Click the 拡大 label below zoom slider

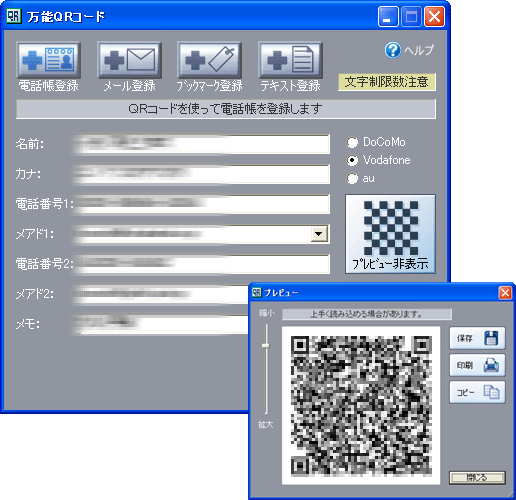click(266, 425)
